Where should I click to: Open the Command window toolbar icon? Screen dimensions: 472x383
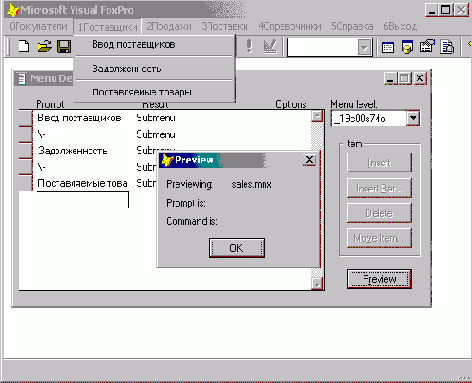pyautogui.click(x=388, y=47)
